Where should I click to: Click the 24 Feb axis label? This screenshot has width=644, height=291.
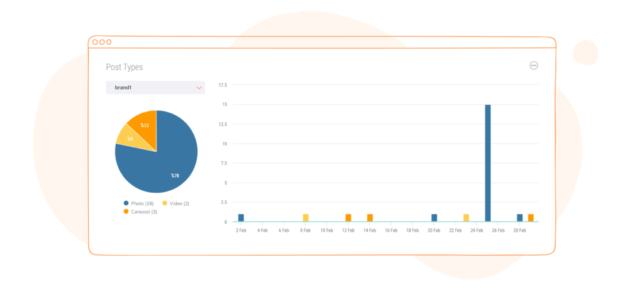pyautogui.click(x=477, y=231)
